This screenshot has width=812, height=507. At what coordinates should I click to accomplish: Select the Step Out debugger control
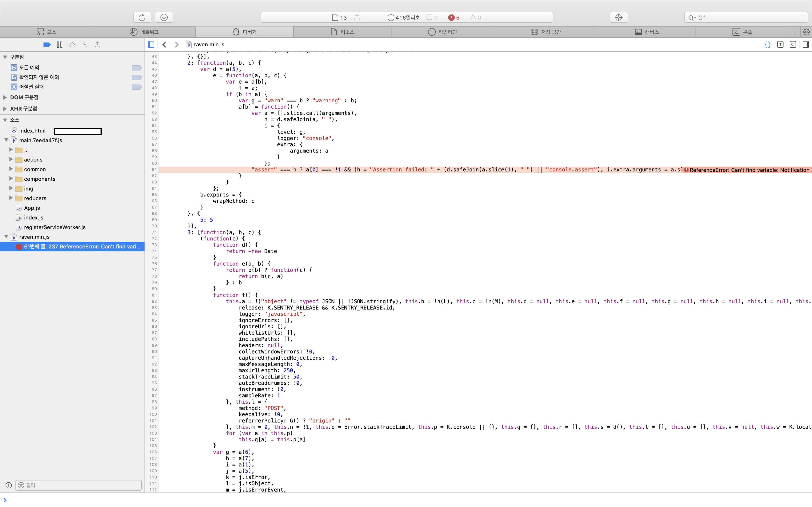[x=97, y=44]
